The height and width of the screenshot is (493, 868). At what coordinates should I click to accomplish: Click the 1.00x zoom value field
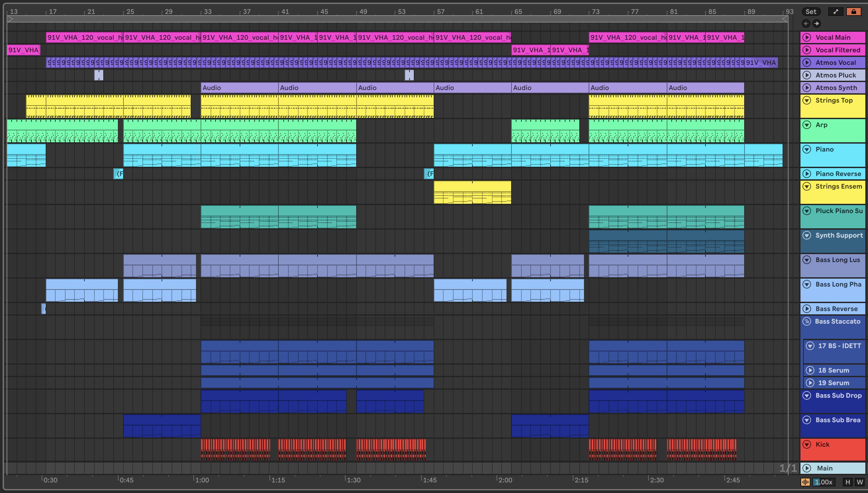[824, 482]
